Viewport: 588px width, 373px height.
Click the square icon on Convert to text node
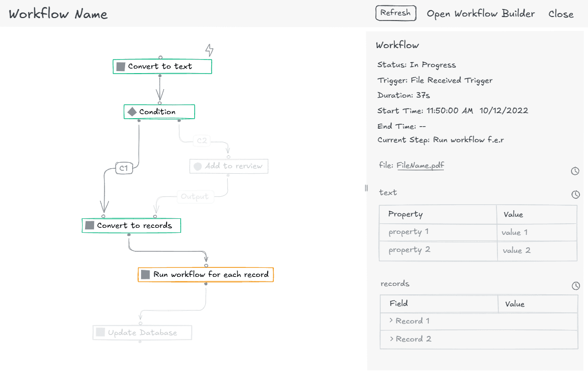(x=121, y=67)
